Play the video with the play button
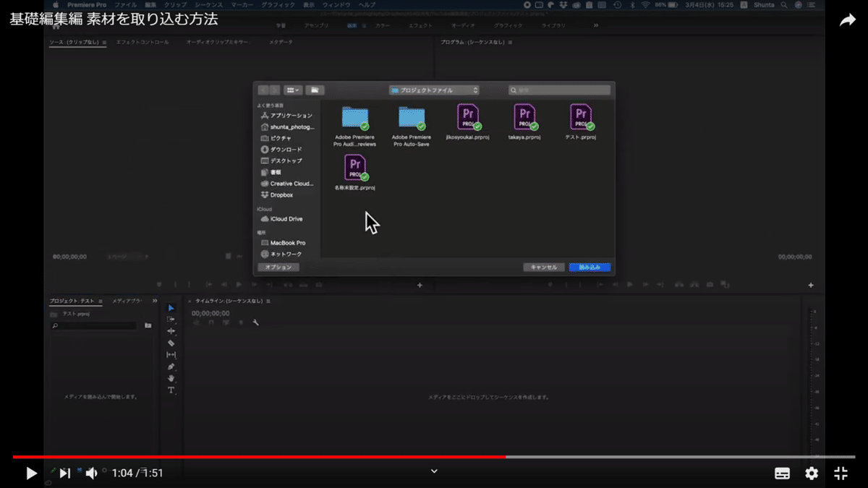 [31, 473]
